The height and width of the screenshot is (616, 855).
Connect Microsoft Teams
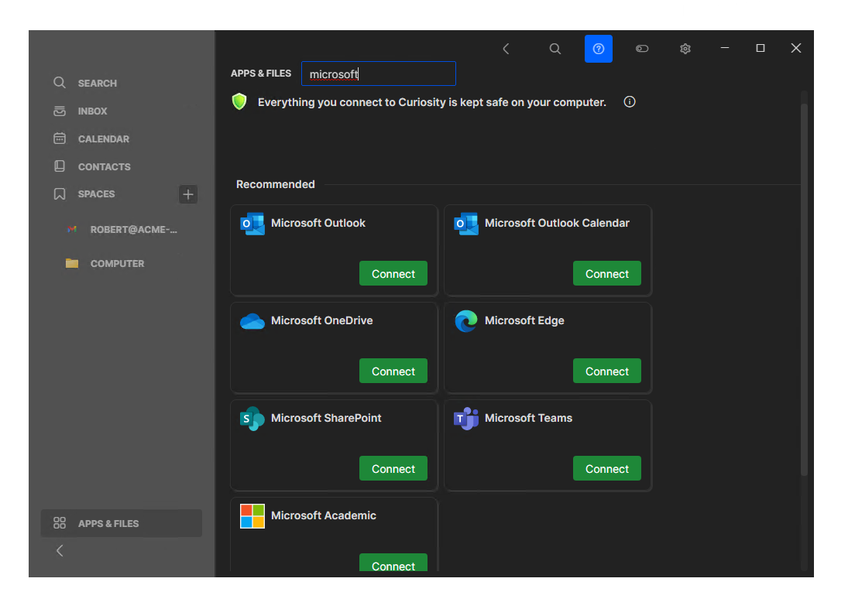coord(607,468)
